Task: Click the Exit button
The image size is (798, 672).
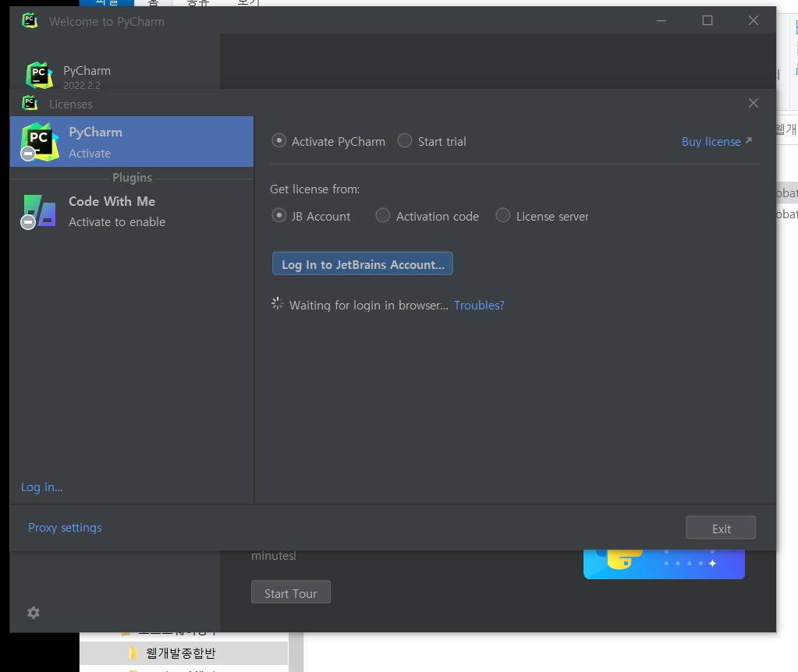Action: [x=721, y=528]
